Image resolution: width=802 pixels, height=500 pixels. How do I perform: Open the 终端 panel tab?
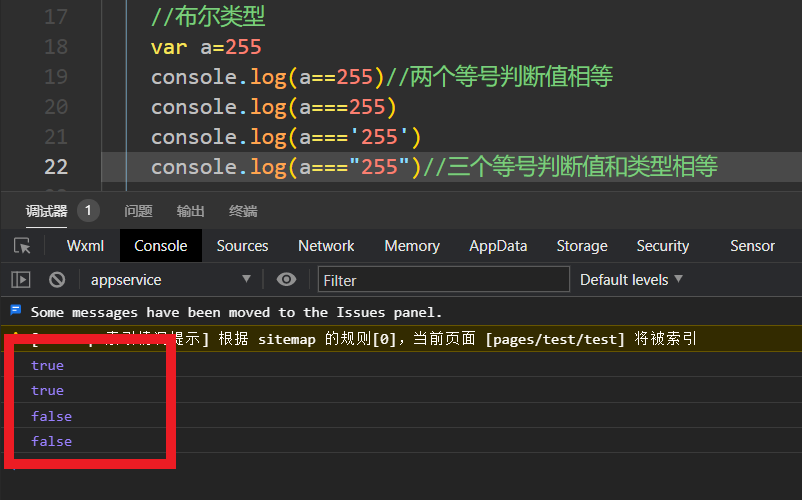tap(243, 211)
